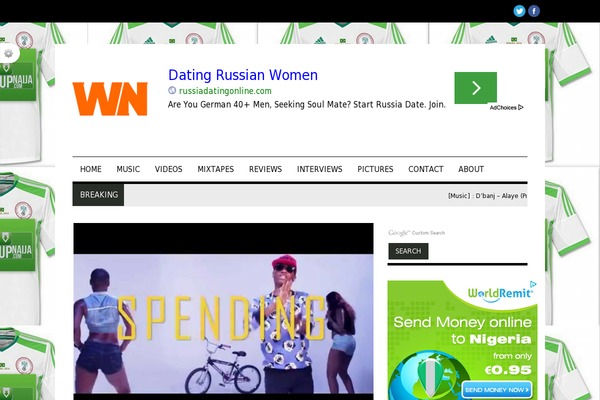
Task: Click the BREAKING news label
Action: pyautogui.click(x=98, y=194)
